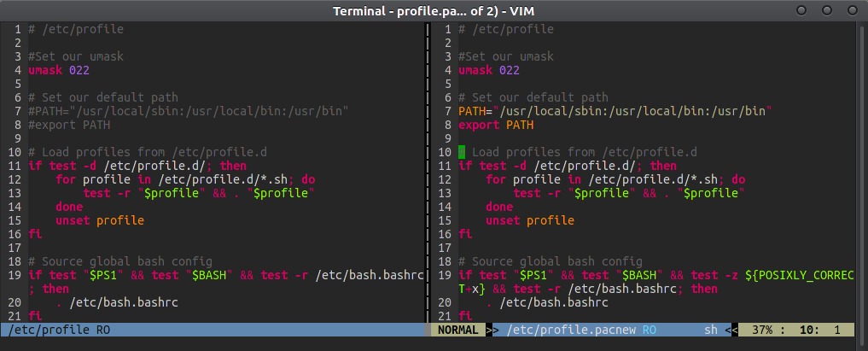This screenshot has width=868, height=351.
Task: Click '${POSIXLY_CORREC' text on line 19
Action: point(800,276)
